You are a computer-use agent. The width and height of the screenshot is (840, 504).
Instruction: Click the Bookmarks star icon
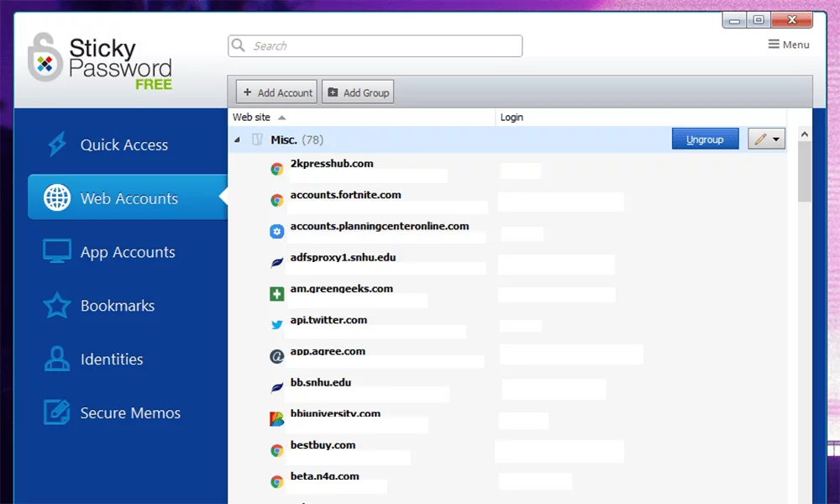[x=57, y=306]
